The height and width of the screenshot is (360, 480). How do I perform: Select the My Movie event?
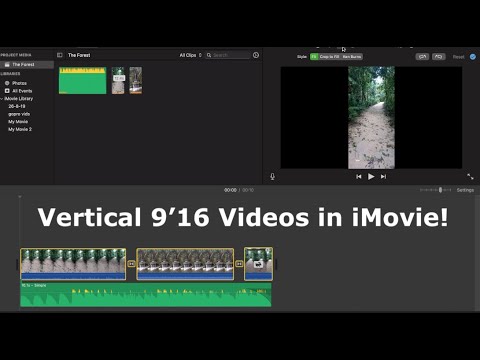tap(18, 121)
